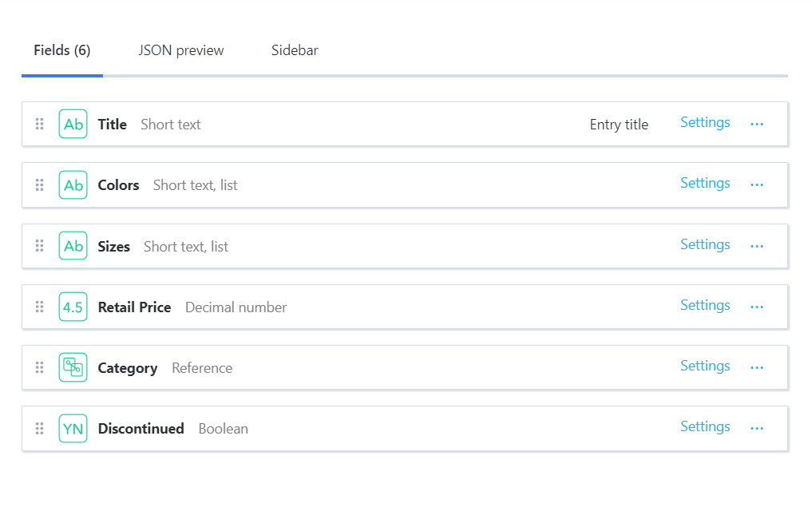The width and height of the screenshot is (812, 531).
Task: Click Settings on the Retail Price field
Action: 705,305
